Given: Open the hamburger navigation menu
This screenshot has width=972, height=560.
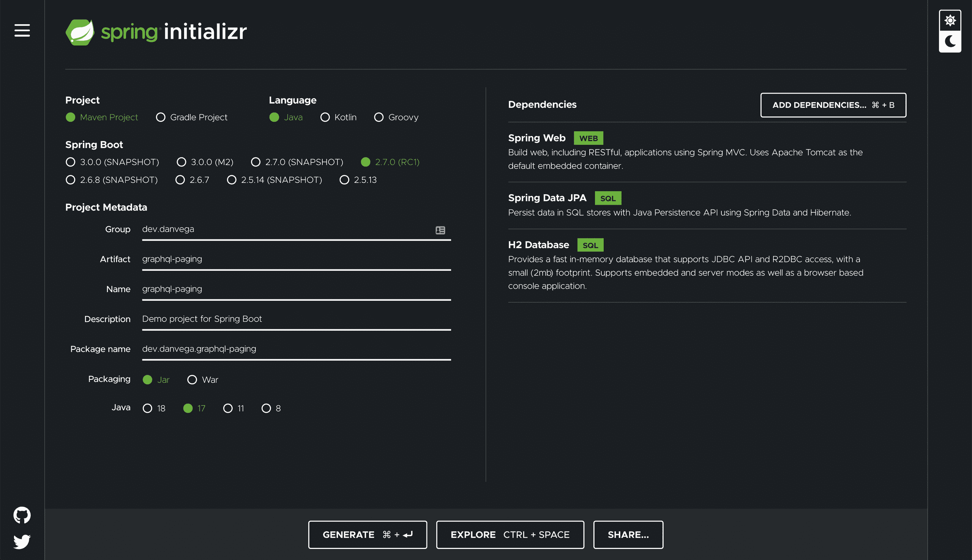Looking at the screenshot, I should pyautogui.click(x=22, y=31).
